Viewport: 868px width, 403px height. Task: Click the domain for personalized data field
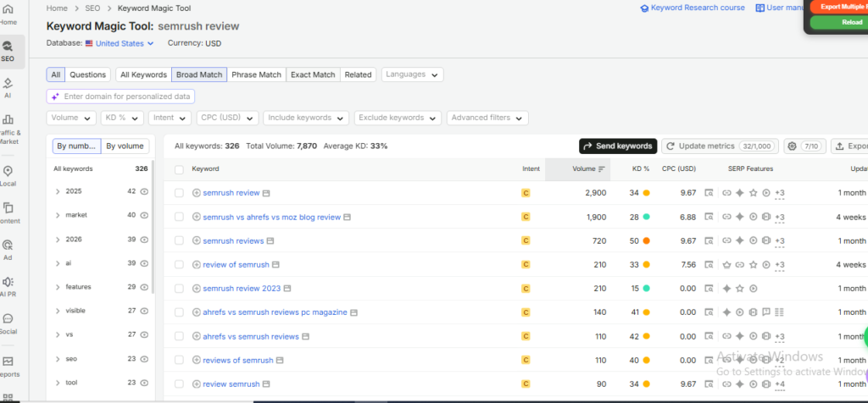(120, 97)
